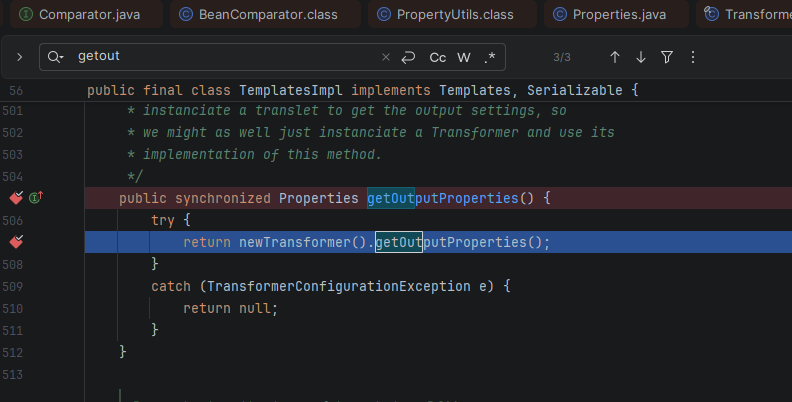
Task: Go to previous search occurrence
Action: coord(615,57)
